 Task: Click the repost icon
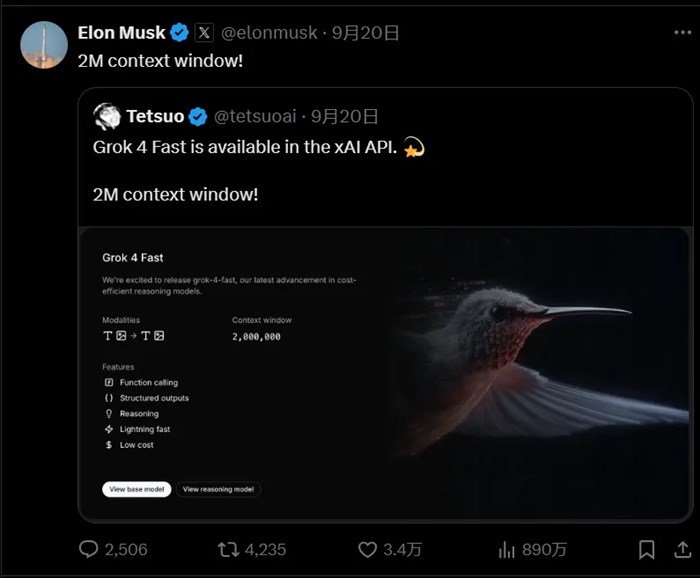[229, 549]
